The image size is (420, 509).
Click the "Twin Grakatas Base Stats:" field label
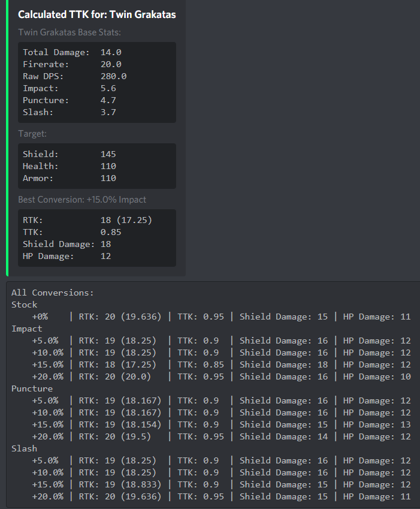(70, 32)
